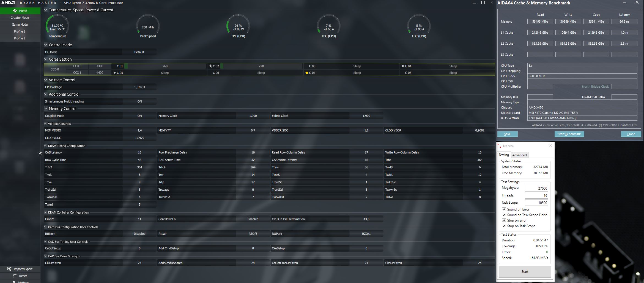Click the Peak Speed gauge dial
This screenshot has height=283, width=644.
pyautogui.click(x=148, y=26)
